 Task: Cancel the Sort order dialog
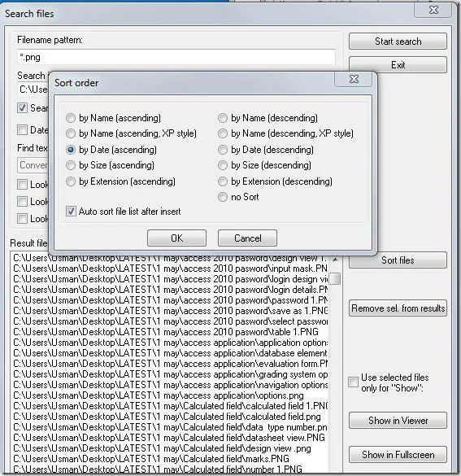(x=247, y=238)
